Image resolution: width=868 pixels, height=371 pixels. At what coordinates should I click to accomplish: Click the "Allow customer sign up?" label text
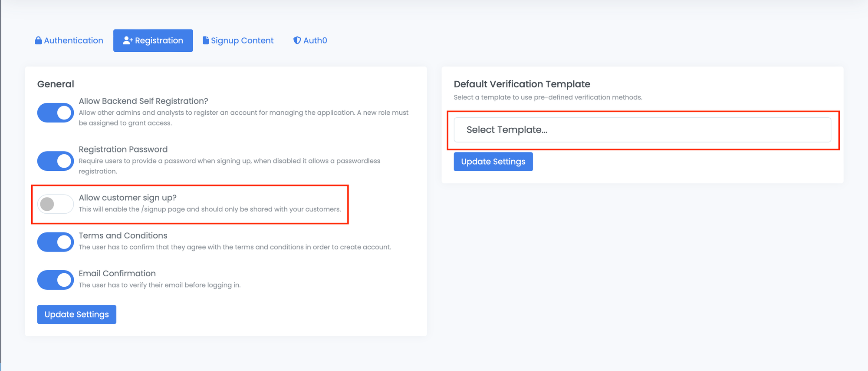click(x=128, y=198)
